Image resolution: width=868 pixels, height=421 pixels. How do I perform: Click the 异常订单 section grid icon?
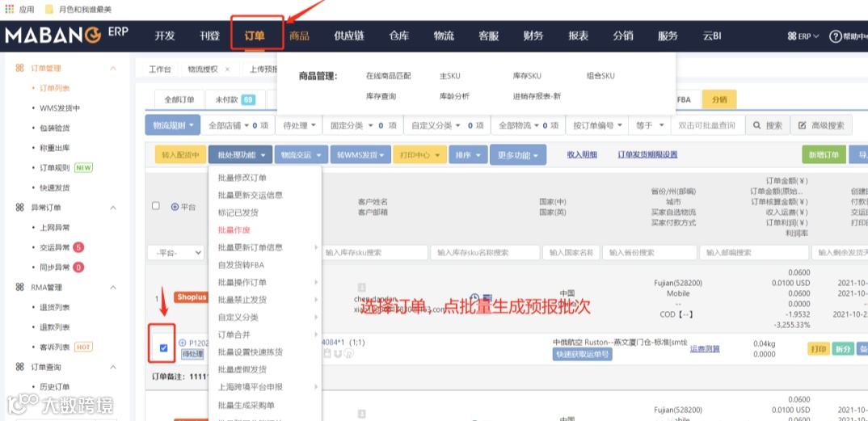19,208
